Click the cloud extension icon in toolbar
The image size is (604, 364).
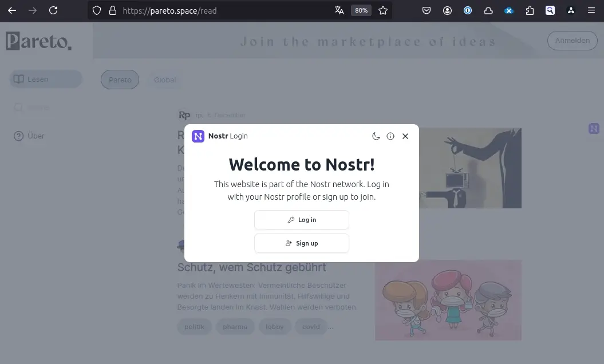click(488, 10)
